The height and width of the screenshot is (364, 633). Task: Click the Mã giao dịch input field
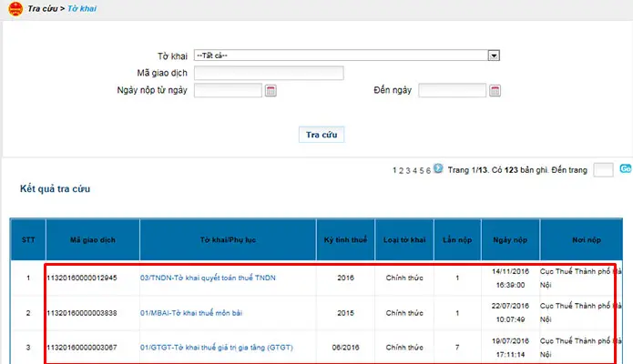[x=269, y=73]
